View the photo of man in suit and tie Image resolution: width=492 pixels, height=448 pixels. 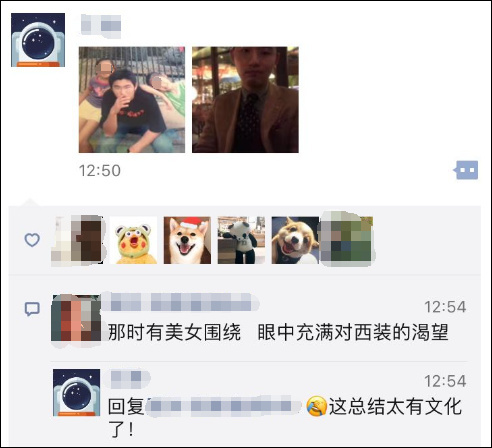(x=245, y=100)
